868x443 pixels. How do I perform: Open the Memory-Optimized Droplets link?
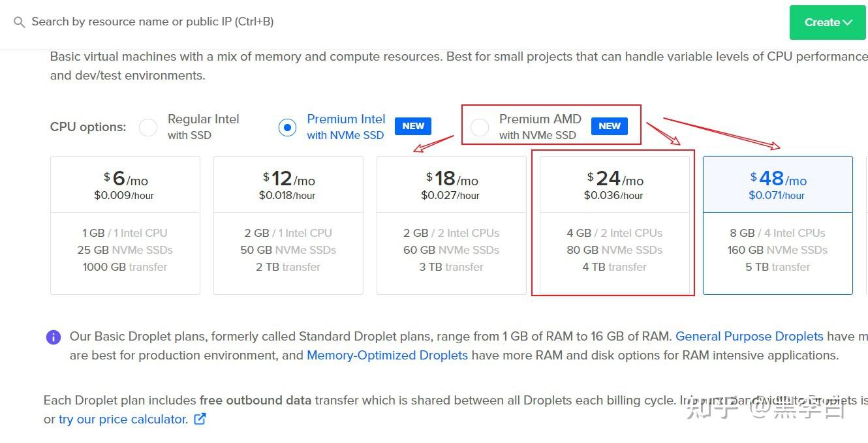[x=387, y=356]
